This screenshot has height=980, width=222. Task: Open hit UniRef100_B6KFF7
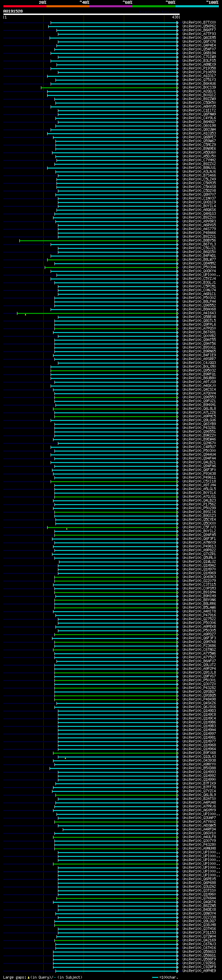[x=199, y=30]
